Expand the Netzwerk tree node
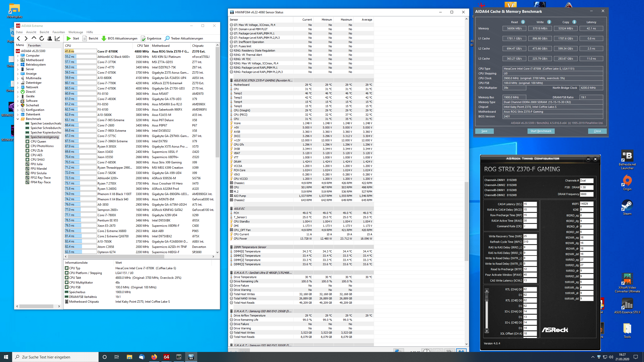This screenshot has height=362, width=644. 18,87
